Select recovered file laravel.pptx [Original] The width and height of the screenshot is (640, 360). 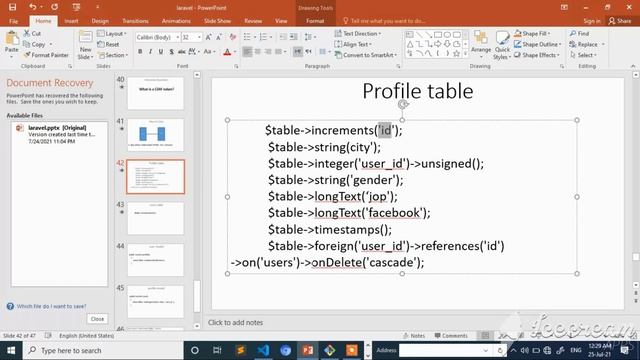[x=60, y=134]
